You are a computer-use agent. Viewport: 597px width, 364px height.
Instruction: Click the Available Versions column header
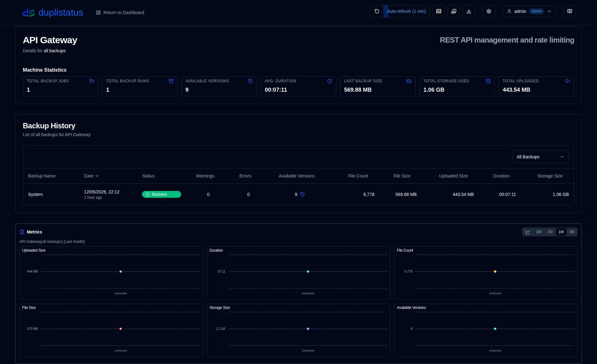point(297,176)
